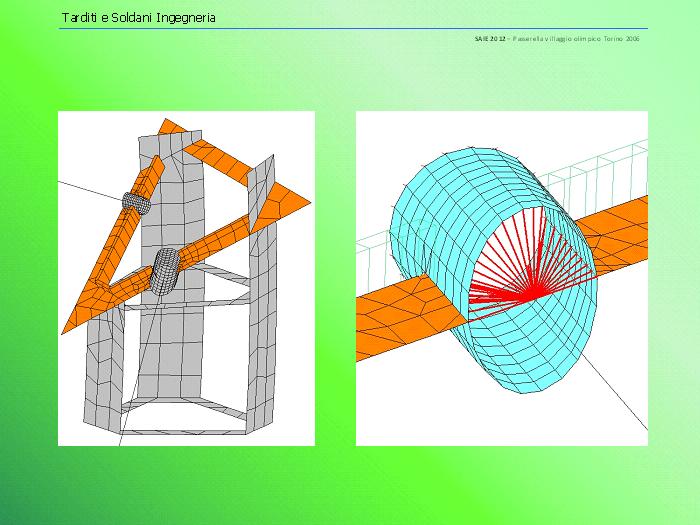Click the orange beam left of the cylinder
The width and height of the screenshot is (700, 525).
pyautogui.click(x=400, y=310)
